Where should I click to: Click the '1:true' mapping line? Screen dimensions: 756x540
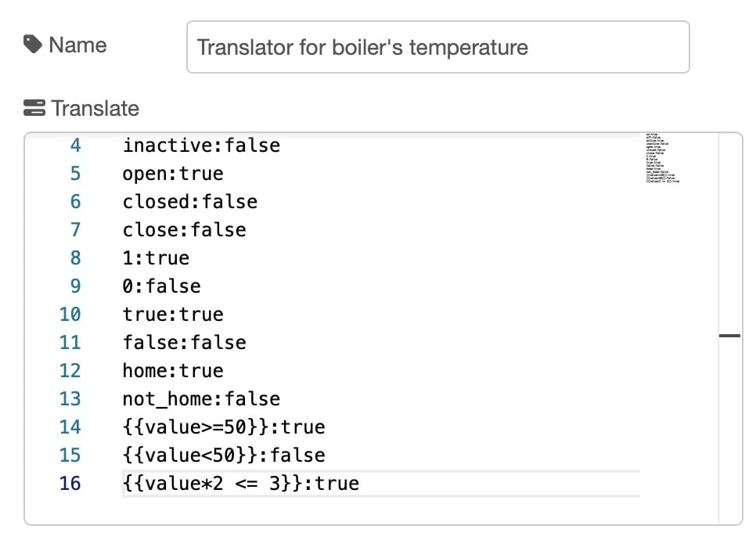click(156, 257)
